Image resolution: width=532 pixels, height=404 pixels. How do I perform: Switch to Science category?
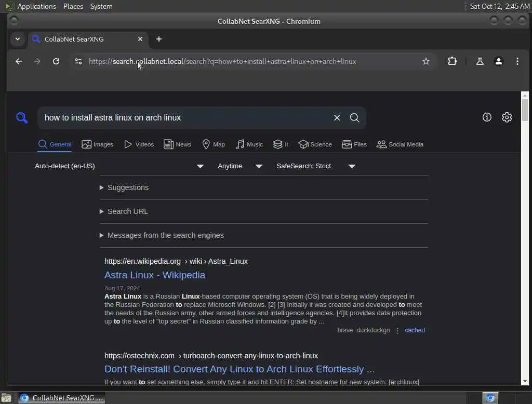(315, 144)
